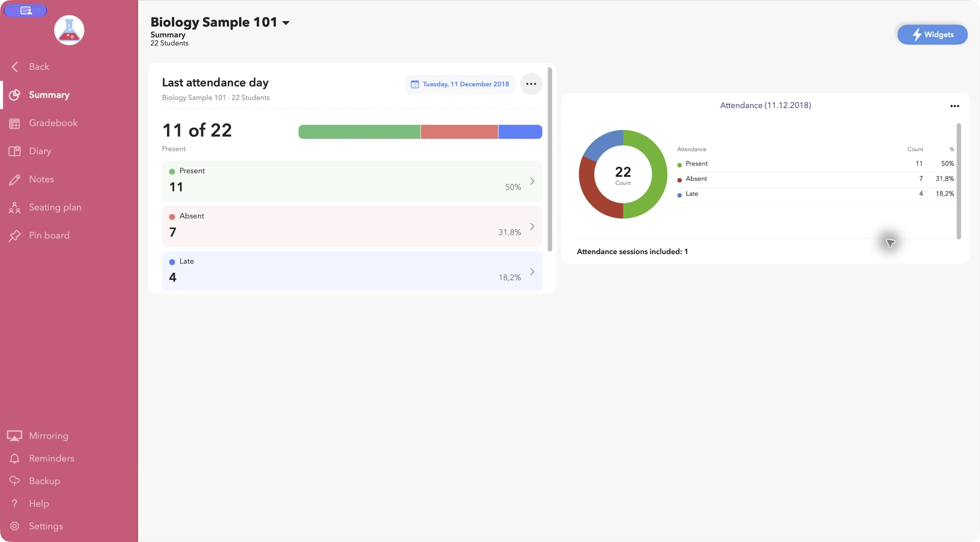Pick date Tuesday, 11 December 2018
Viewport: 980px width, 542px height.
[460, 84]
